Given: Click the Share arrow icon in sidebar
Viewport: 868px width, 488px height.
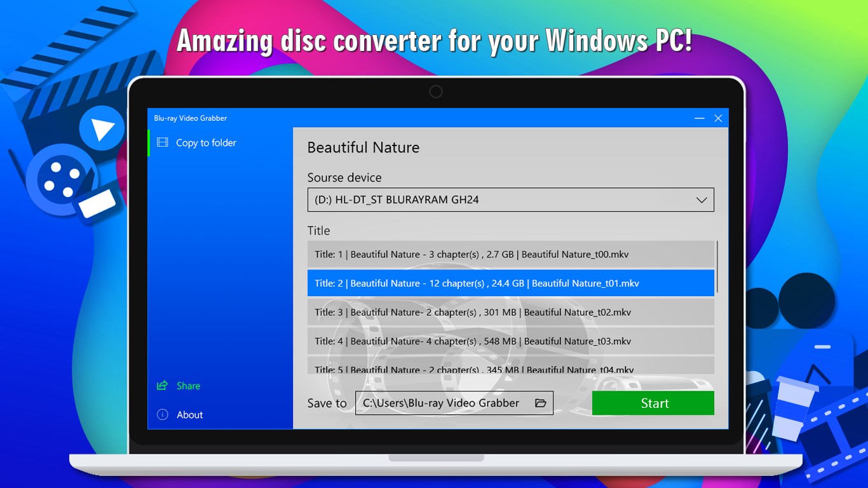Looking at the screenshot, I should (x=163, y=386).
